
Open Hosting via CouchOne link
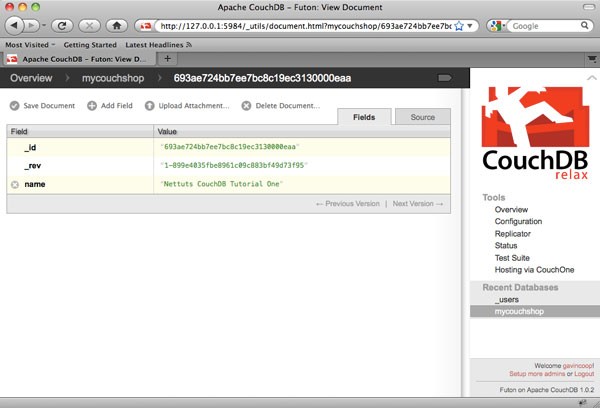(x=534, y=270)
